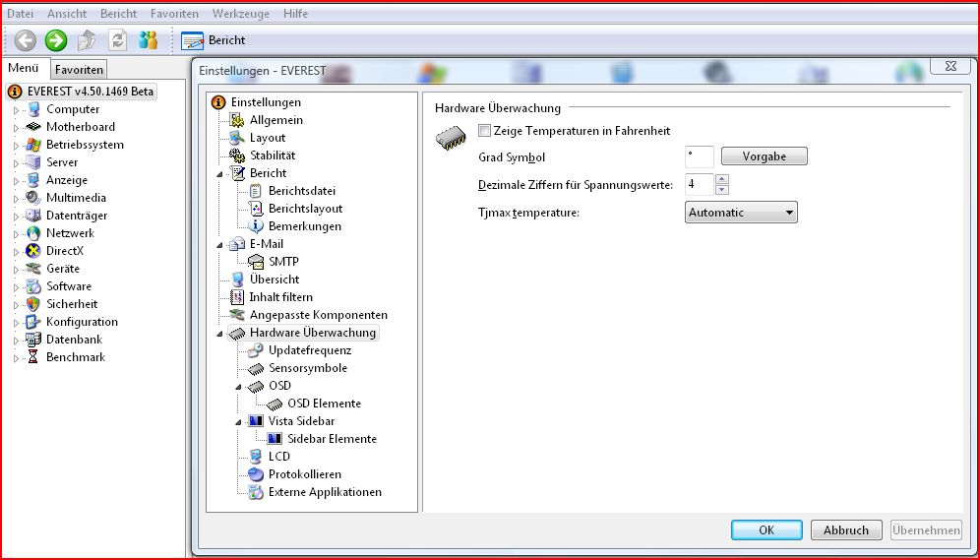The width and height of the screenshot is (980, 560).
Task: Select Übersicht in settings tree
Action: [274, 280]
